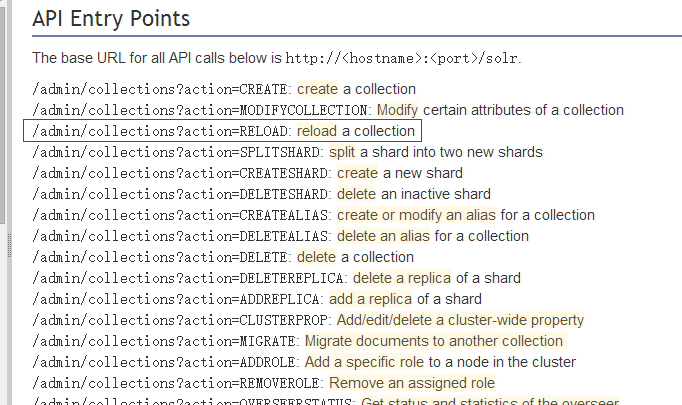Open 'Migrate documents to another collection' link
The height and width of the screenshot is (405, 682).
[x=434, y=341]
